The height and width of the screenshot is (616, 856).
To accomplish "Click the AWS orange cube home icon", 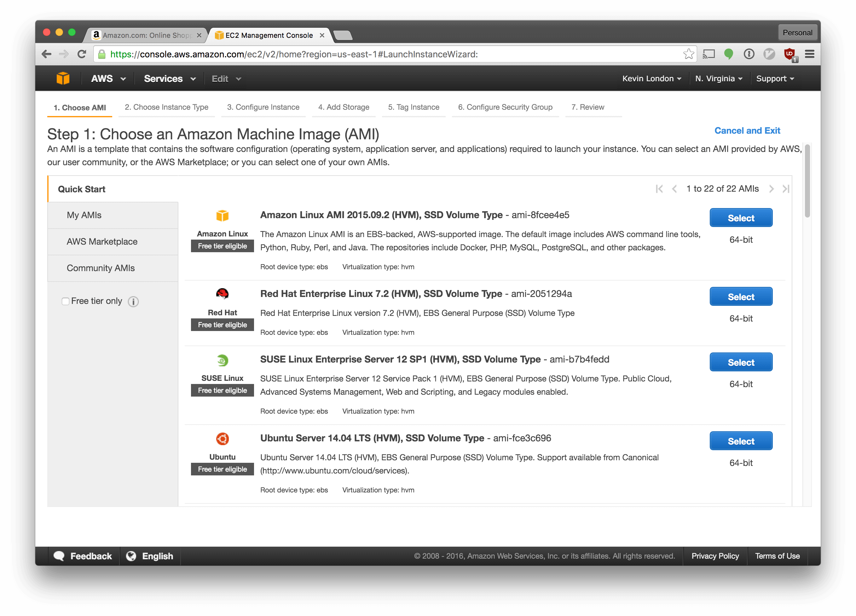I will [x=63, y=78].
